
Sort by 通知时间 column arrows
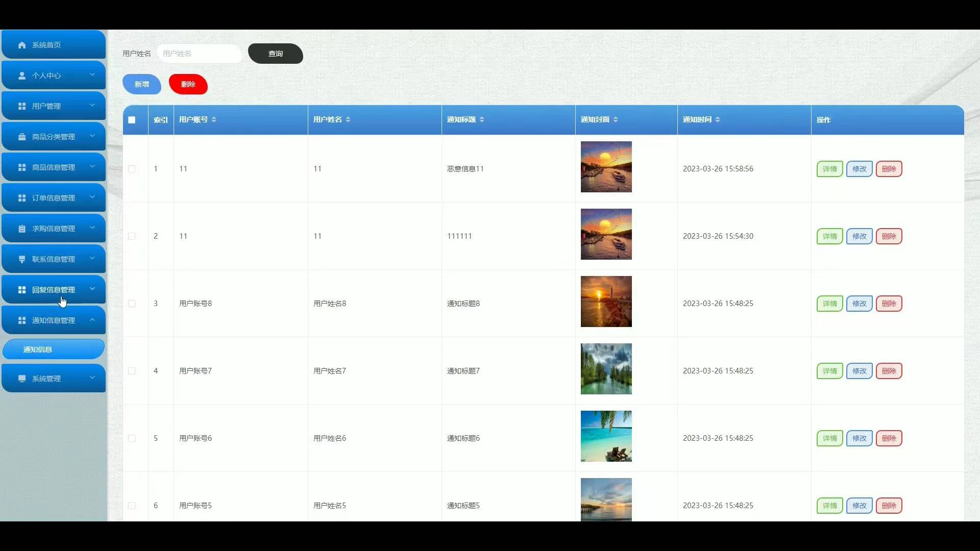(718, 119)
